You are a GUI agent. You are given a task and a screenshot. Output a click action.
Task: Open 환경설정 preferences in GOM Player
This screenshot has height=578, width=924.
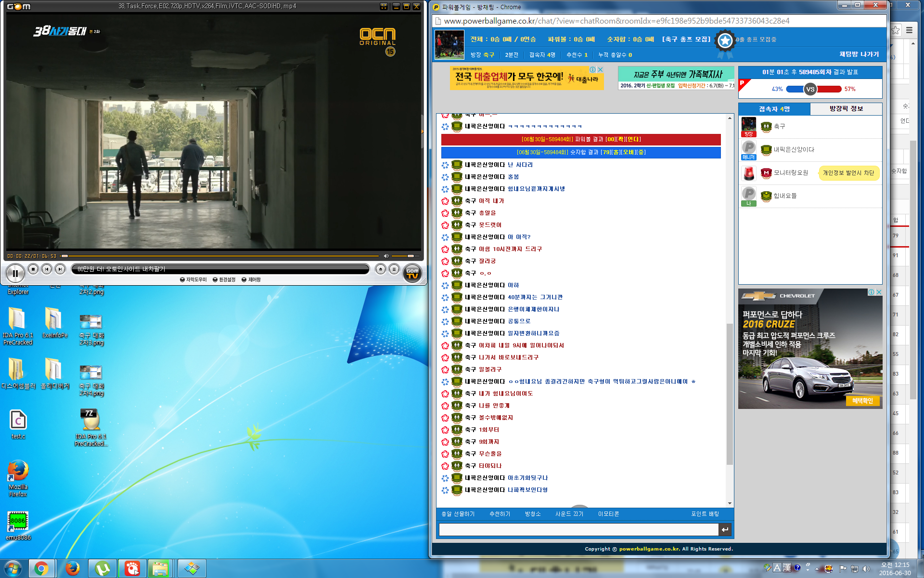coord(224,279)
